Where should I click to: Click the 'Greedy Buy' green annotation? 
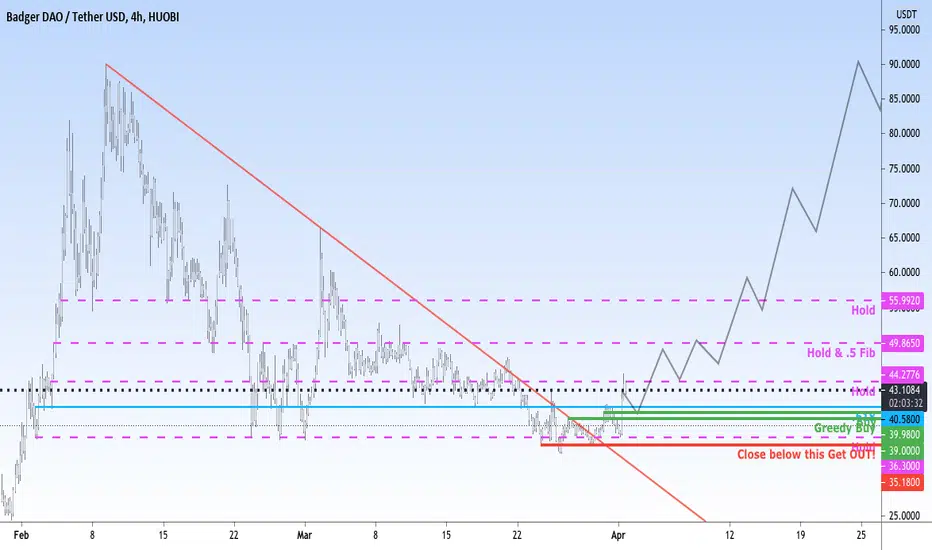[844, 428]
